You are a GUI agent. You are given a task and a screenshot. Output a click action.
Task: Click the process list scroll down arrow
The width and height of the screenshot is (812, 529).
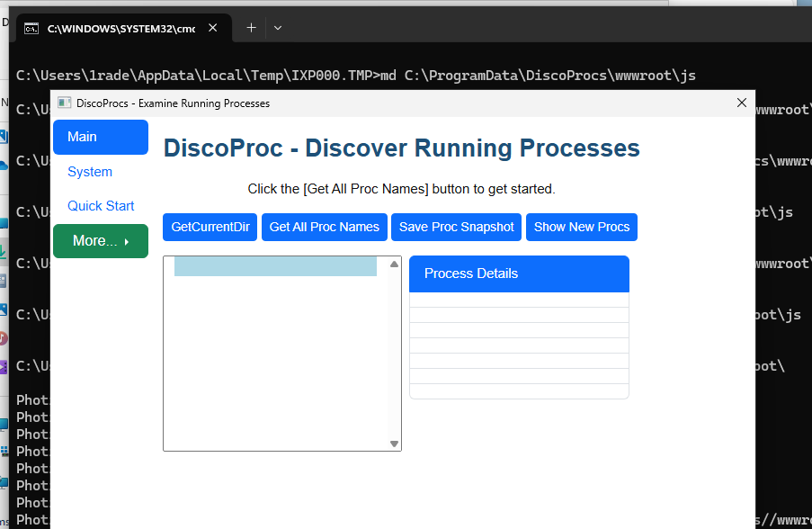tap(394, 444)
